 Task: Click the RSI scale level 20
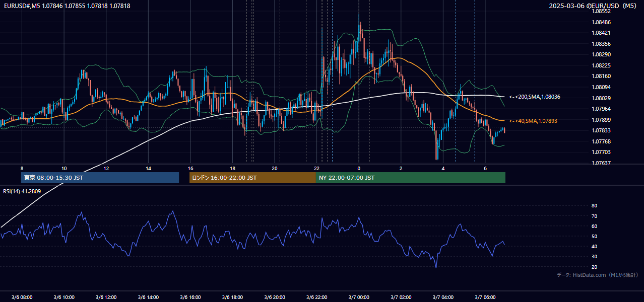(x=594, y=267)
